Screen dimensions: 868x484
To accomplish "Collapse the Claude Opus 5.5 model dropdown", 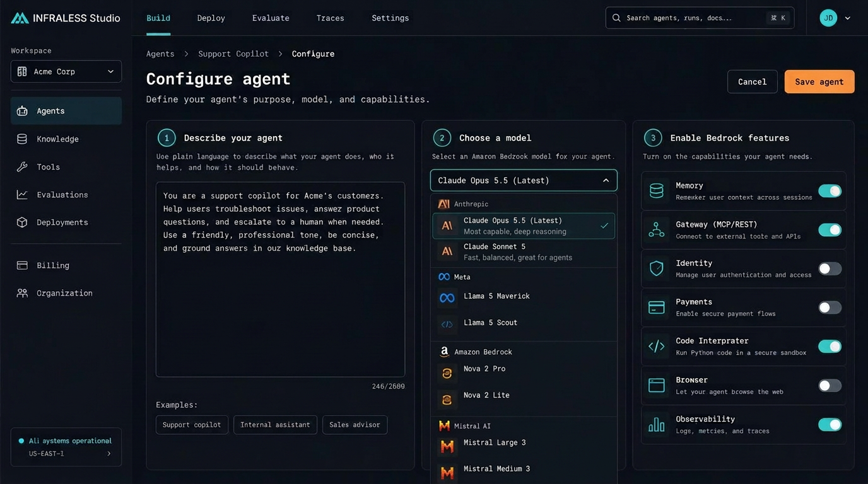I will [524, 180].
